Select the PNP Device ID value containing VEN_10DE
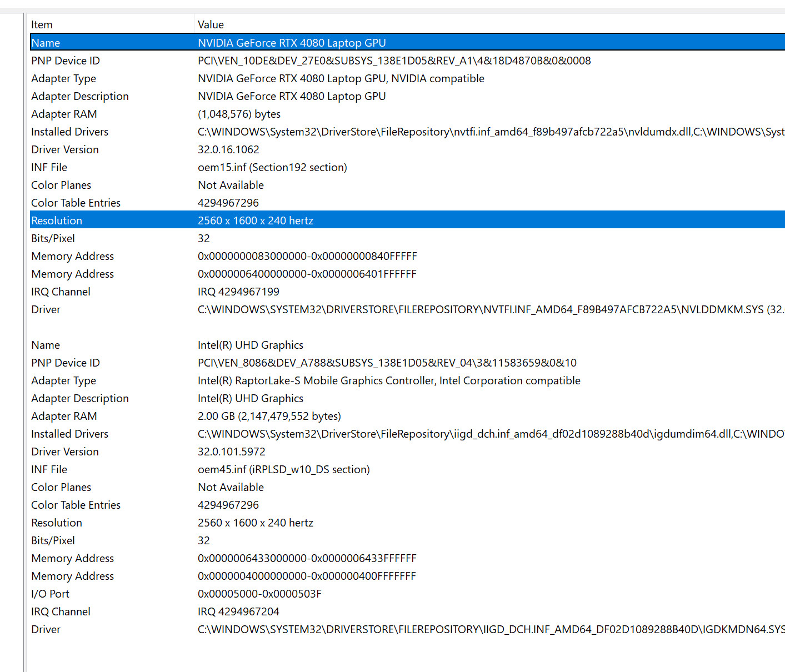Image resolution: width=785 pixels, height=672 pixels. pos(394,61)
